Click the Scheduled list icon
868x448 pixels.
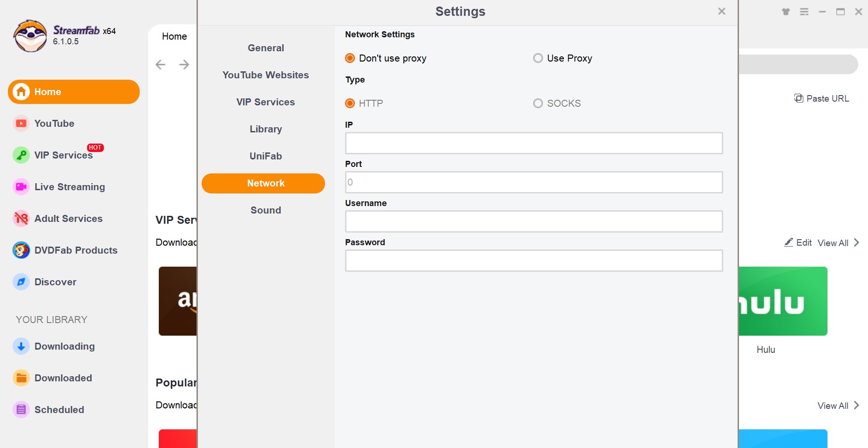[x=21, y=410]
